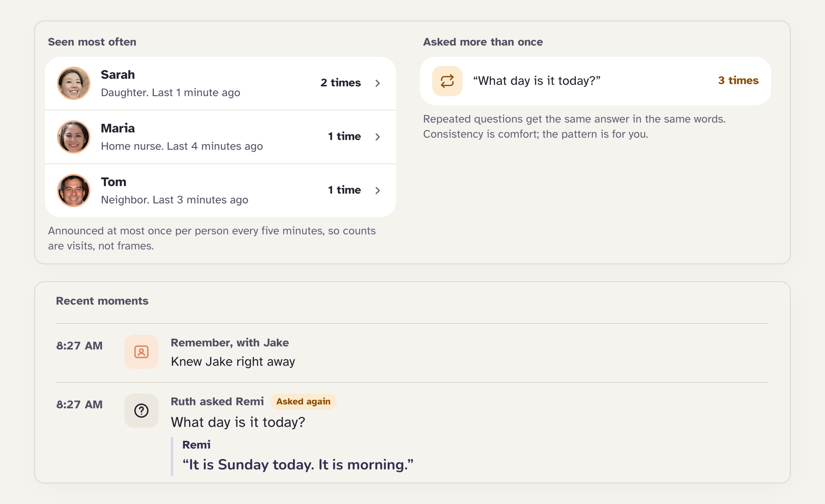Click "Daughter. Last 1 minute ago"

(170, 93)
